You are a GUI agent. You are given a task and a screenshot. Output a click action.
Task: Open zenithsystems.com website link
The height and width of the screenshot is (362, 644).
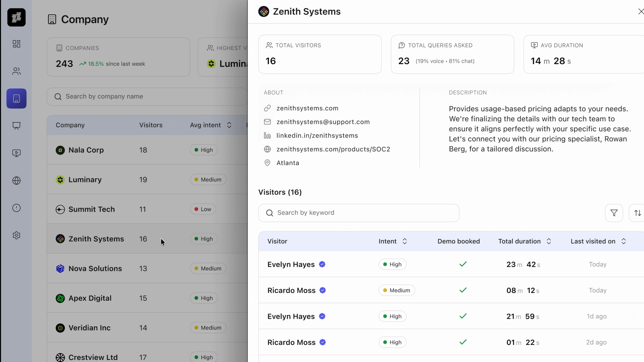click(x=307, y=108)
